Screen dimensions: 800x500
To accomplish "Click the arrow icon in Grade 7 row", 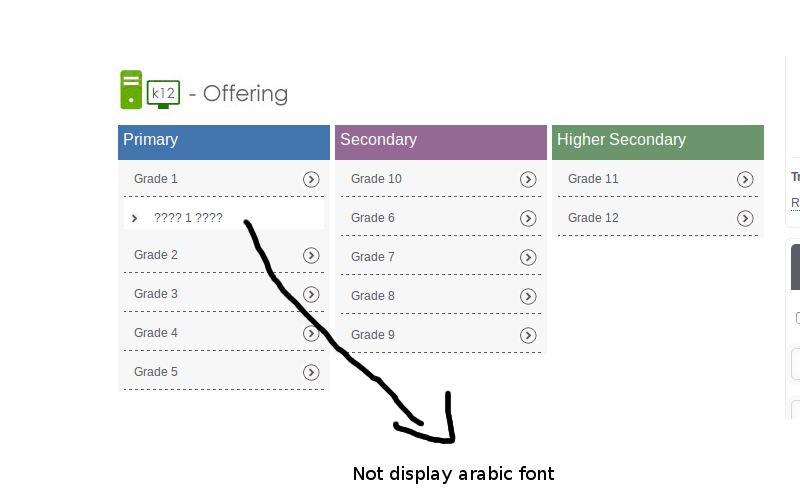I will (528, 257).
